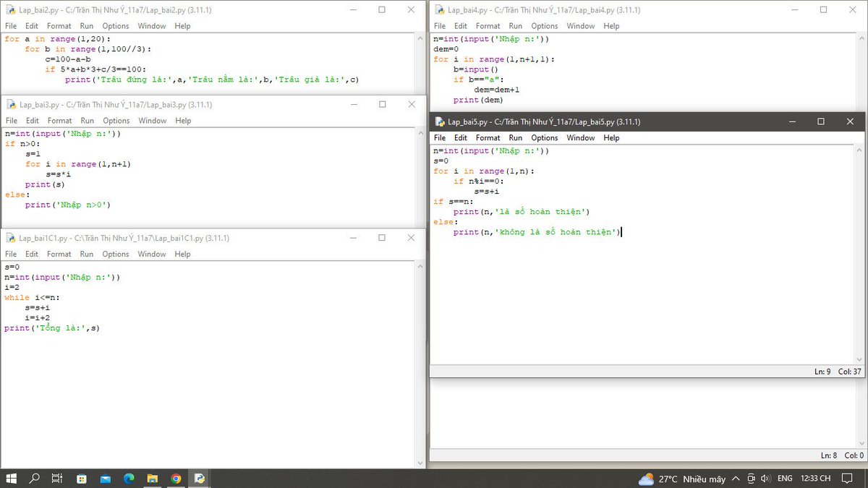The image size is (868, 488).
Task: Open the Window menu in Lap_bai2.py
Action: (152, 26)
